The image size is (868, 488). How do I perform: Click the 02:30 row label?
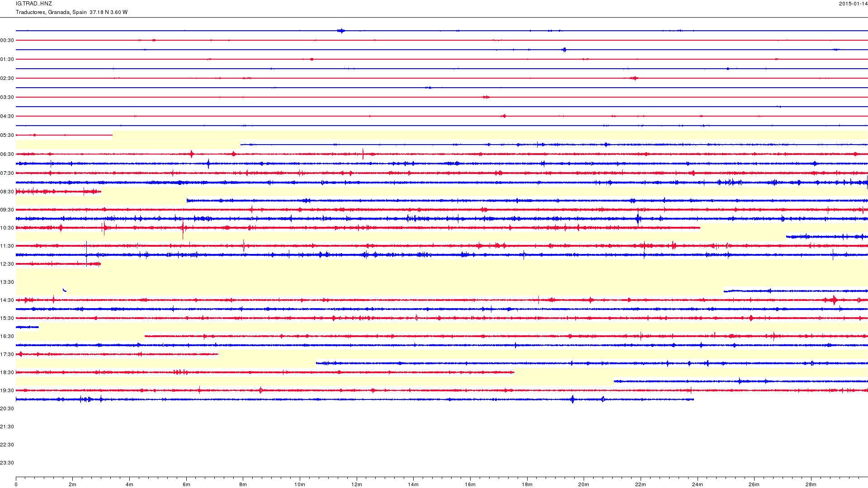click(7, 78)
